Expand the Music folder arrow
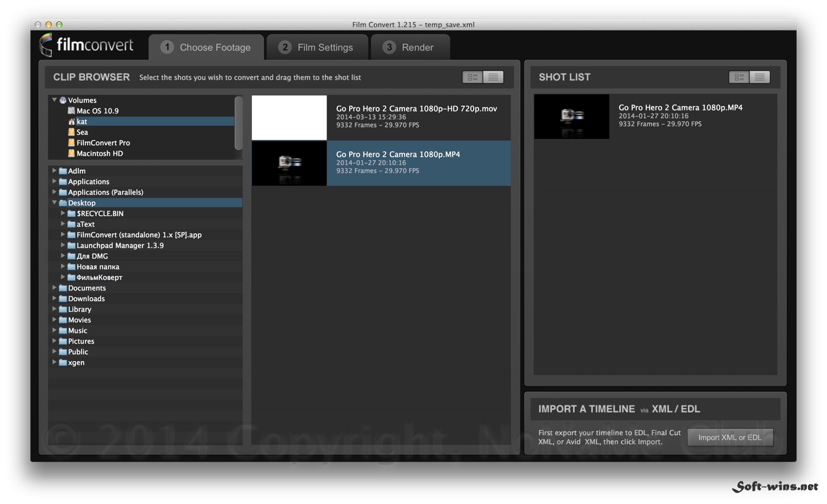Screen dimensions: 827x504 pos(54,330)
